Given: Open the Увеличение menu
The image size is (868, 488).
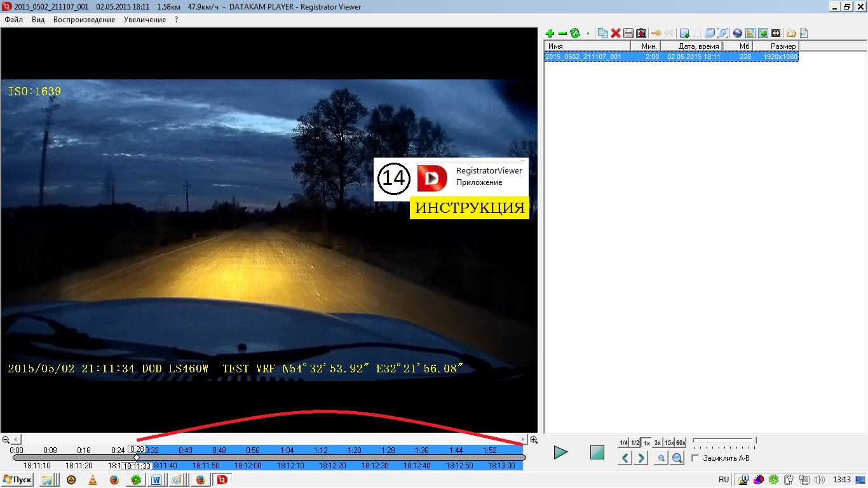Looking at the screenshot, I should [145, 20].
